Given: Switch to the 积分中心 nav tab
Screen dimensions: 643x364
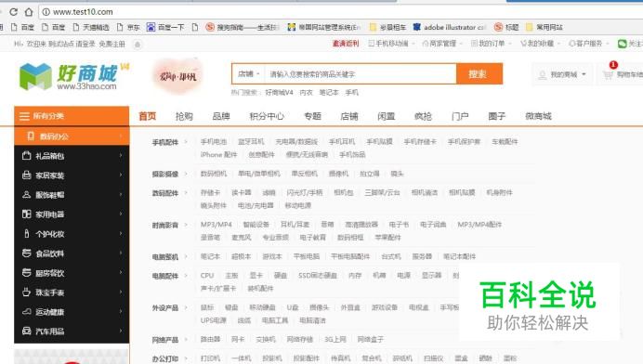Looking at the screenshot, I should coord(267,116).
